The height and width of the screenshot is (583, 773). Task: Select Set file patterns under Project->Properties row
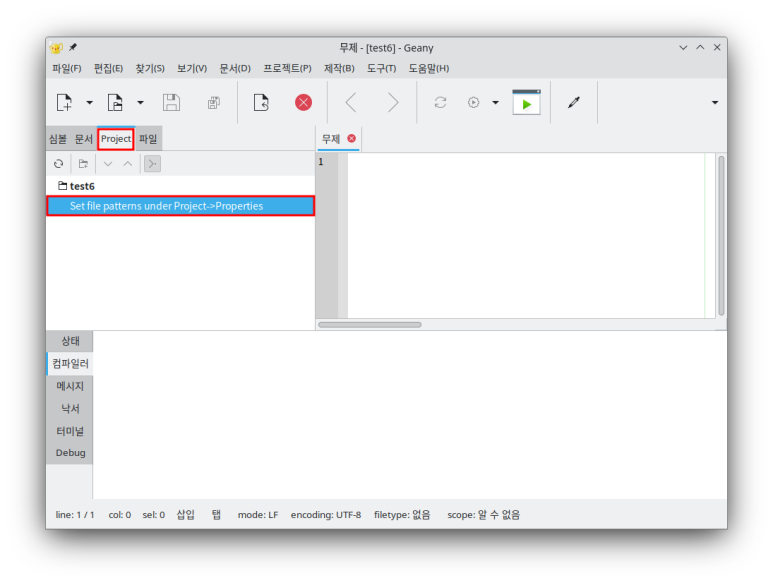tap(180, 206)
